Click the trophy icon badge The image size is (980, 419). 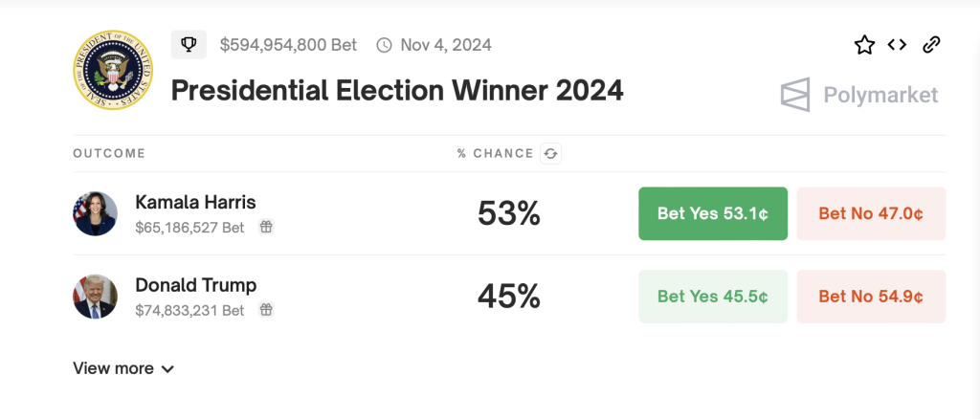coord(189,45)
